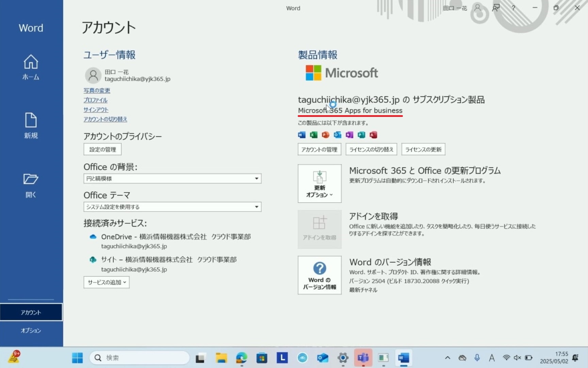The image size is (588, 368).
Task: Click the taskbar 検索 search box
Action: [139, 358]
